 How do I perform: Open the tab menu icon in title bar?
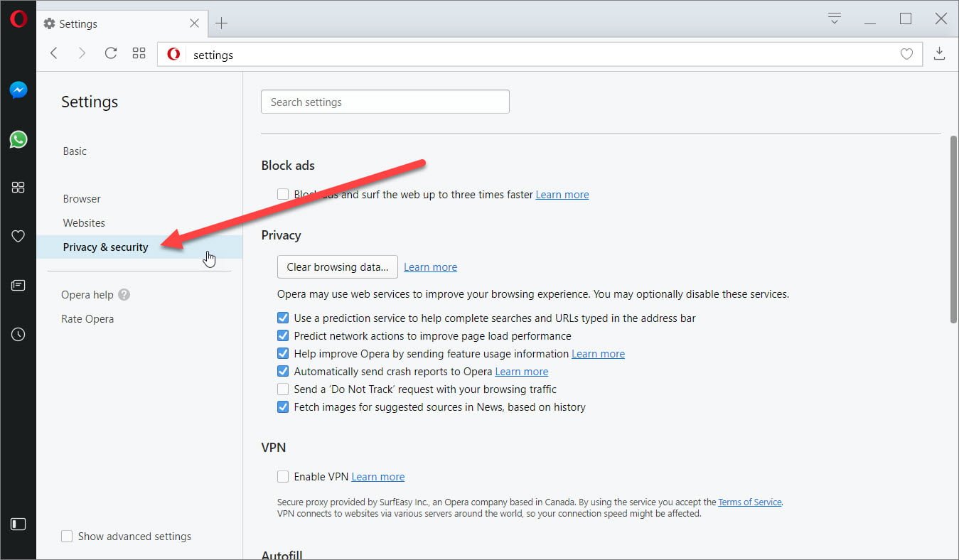835,18
